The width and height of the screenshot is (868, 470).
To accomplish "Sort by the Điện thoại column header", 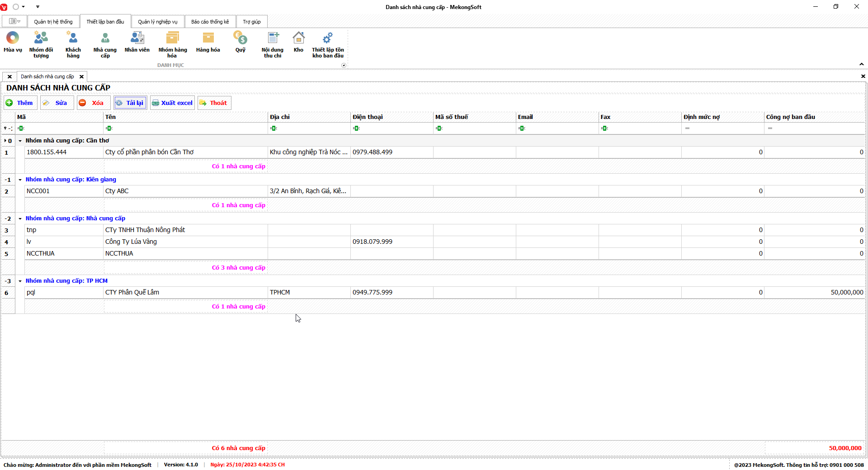I will click(x=392, y=117).
